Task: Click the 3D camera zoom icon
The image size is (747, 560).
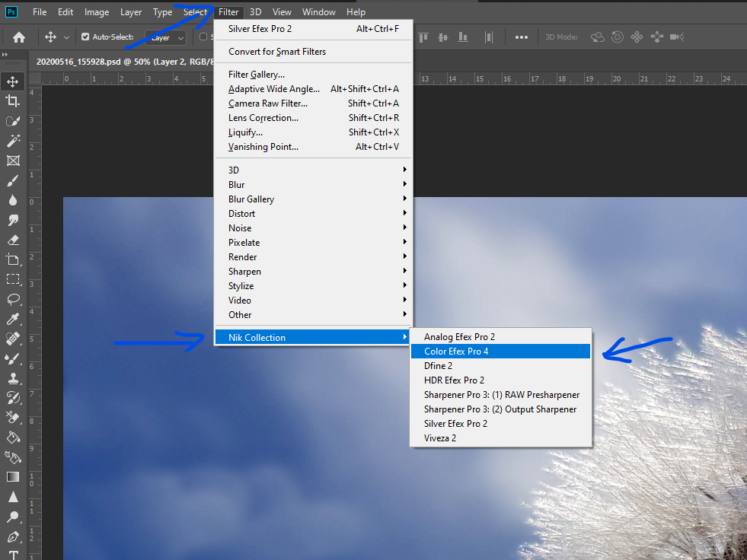Action: click(676, 37)
